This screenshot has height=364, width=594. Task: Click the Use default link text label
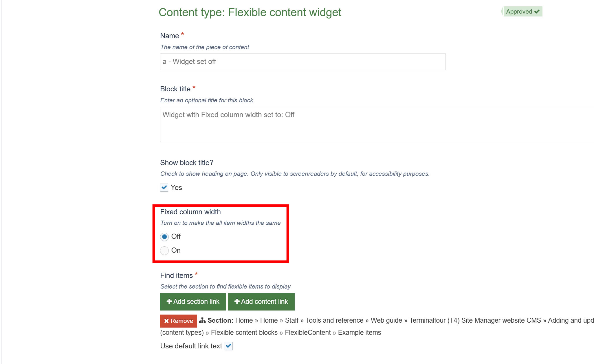pyautogui.click(x=191, y=346)
